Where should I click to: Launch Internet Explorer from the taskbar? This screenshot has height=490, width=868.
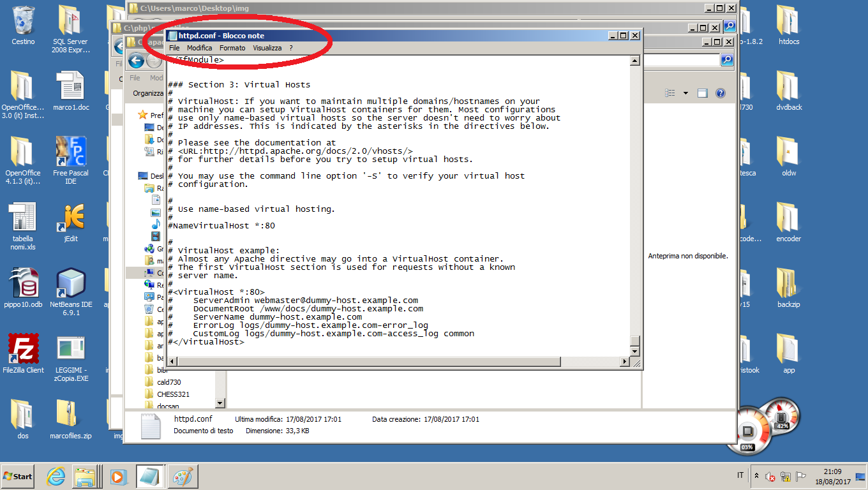56,476
